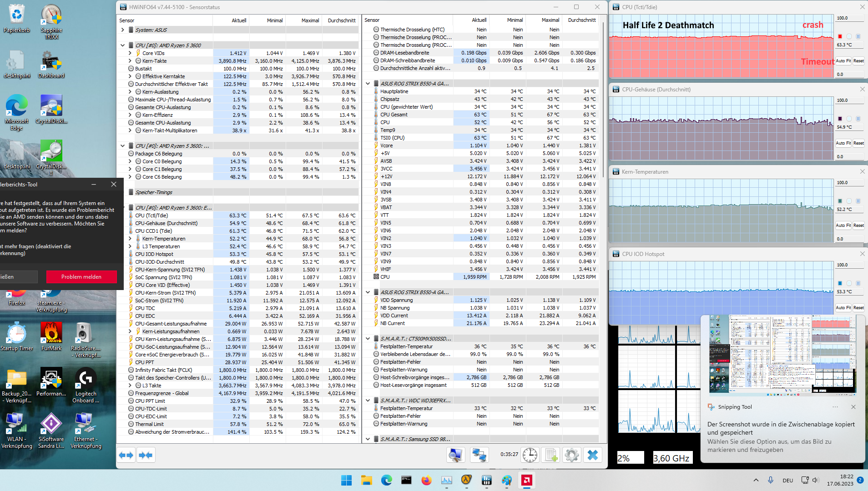
Task: Select the Thermal Limit sensor row
Action: tap(239, 424)
